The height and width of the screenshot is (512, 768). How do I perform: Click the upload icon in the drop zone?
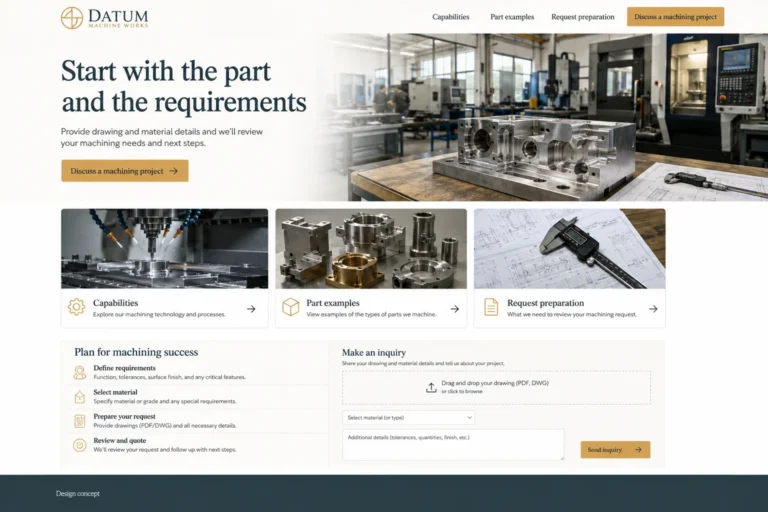click(x=431, y=388)
